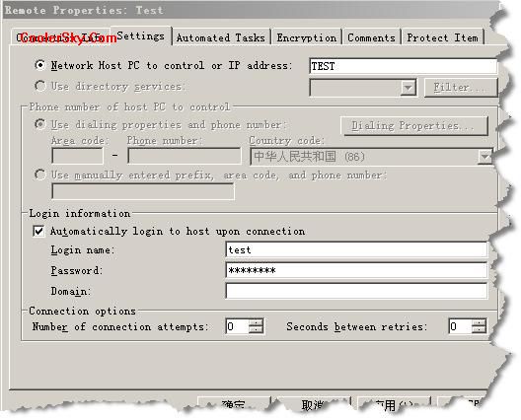
Task: Click the Domain input field
Action: pos(356,291)
